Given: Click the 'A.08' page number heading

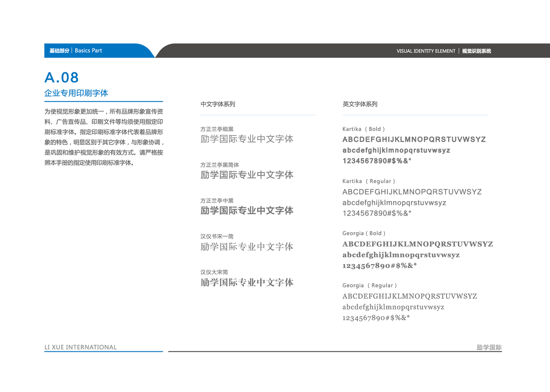Looking at the screenshot, I should tap(62, 77).
